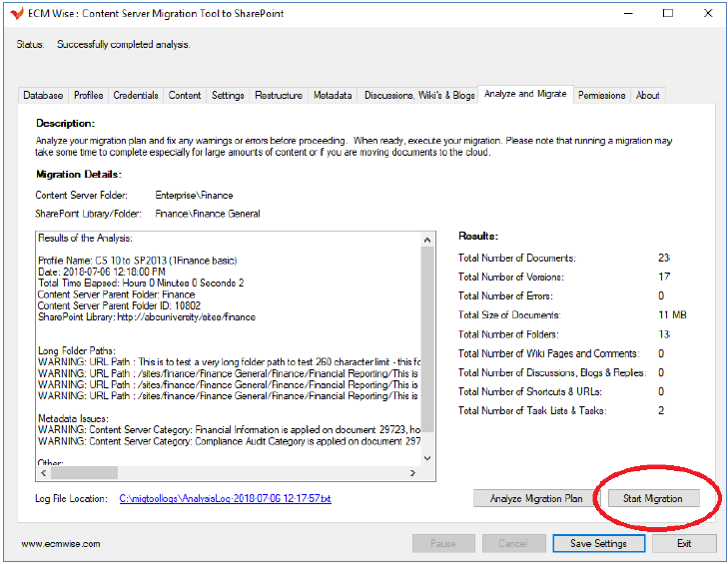Open the About tab
728x564 pixels.
[x=648, y=96]
